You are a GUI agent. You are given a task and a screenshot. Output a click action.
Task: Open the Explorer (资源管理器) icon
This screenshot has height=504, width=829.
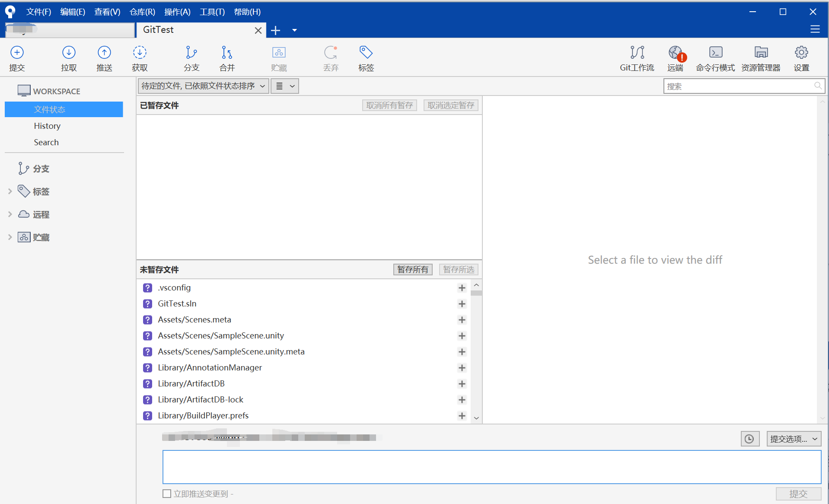[x=761, y=58]
